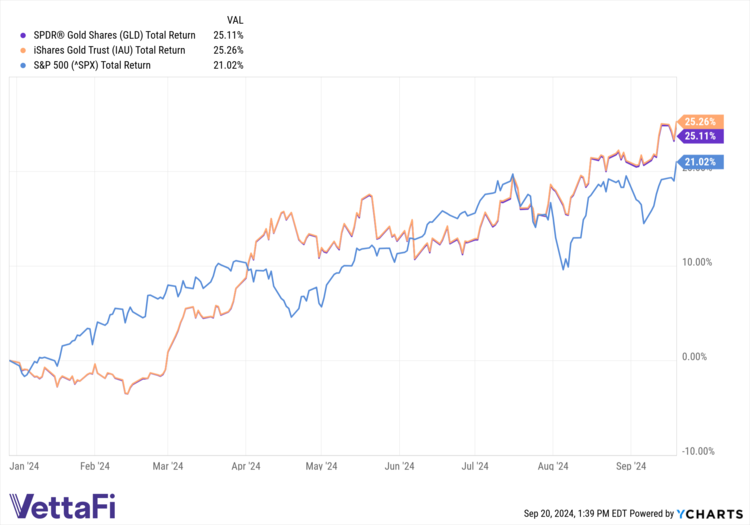The height and width of the screenshot is (525, 750).
Task: Click the Jan '24 x-axis label
Action: [x=23, y=465]
